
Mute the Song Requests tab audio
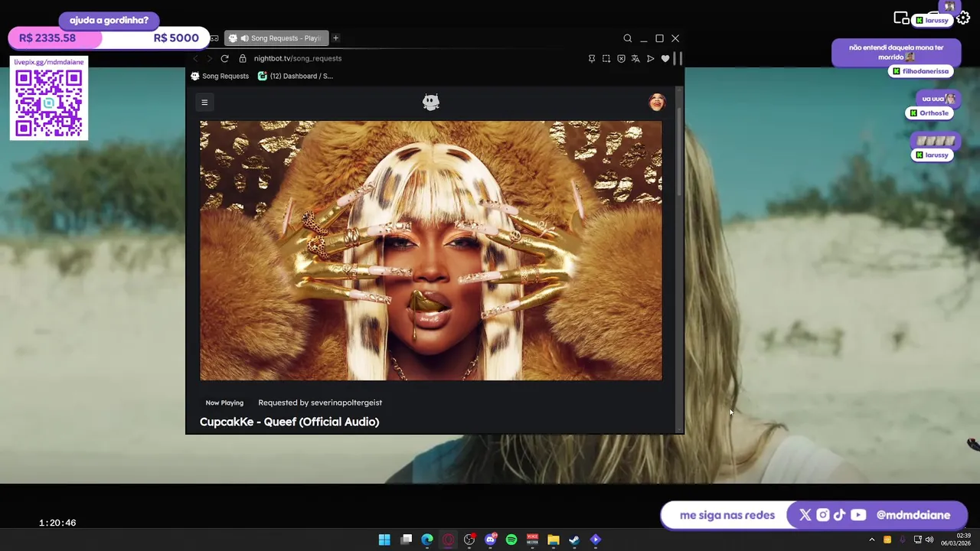pyautogui.click(x=244, y=38)
